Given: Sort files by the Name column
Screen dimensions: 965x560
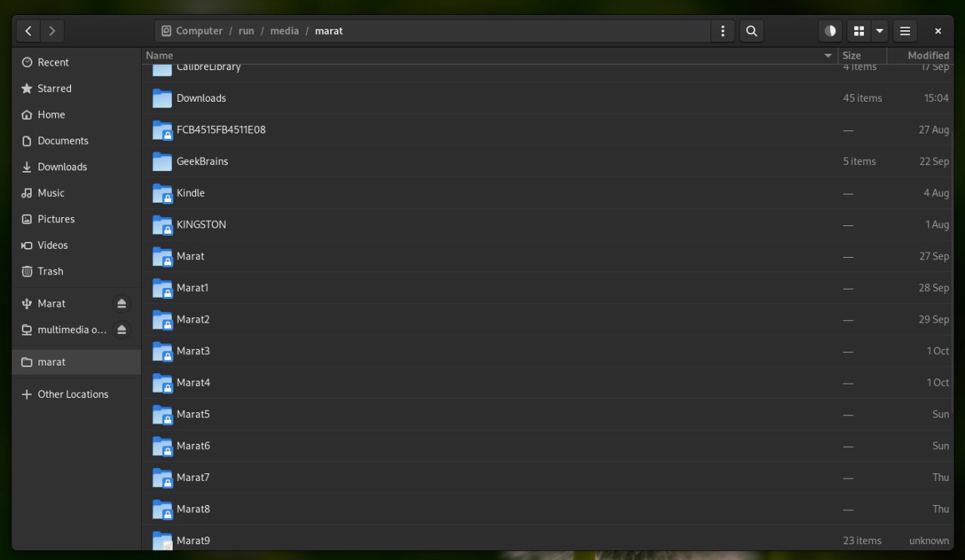Looking at the screenshot, I should 489,56.
